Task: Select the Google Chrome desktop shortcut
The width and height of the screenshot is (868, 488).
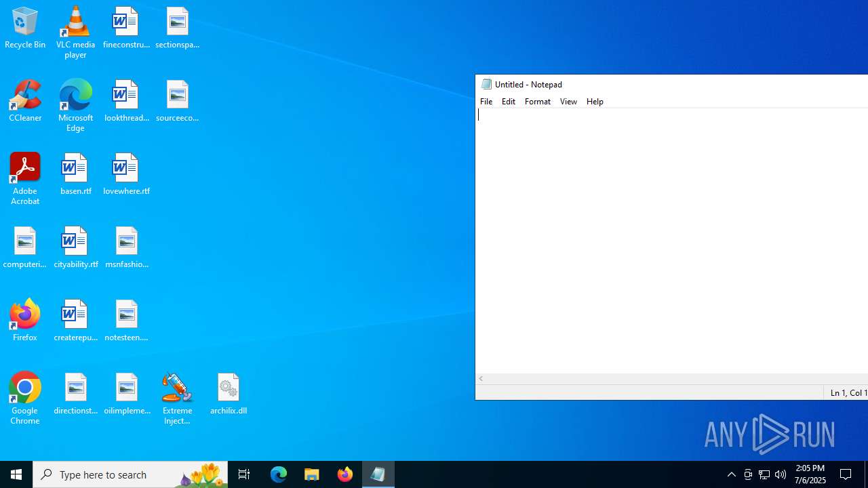Action: click(25, 399)
